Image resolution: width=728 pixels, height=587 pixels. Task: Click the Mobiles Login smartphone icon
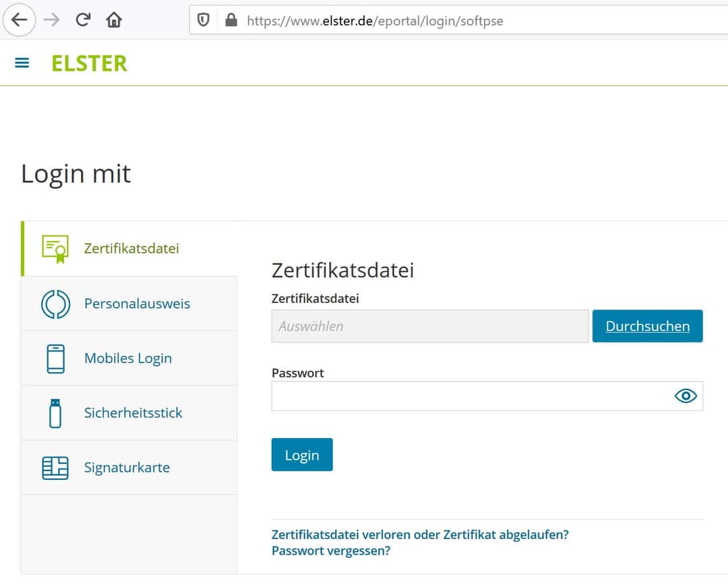tap(56, 359)
